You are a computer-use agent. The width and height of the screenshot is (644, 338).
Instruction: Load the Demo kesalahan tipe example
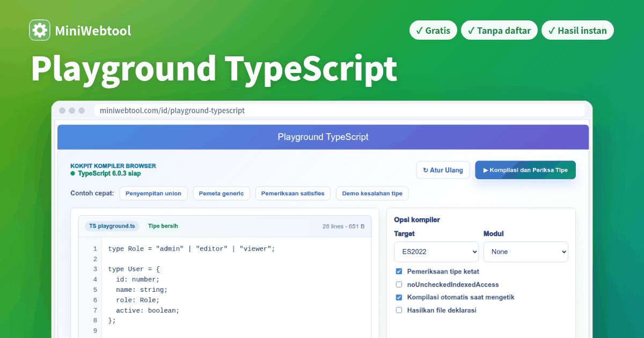tap(372, 193)
